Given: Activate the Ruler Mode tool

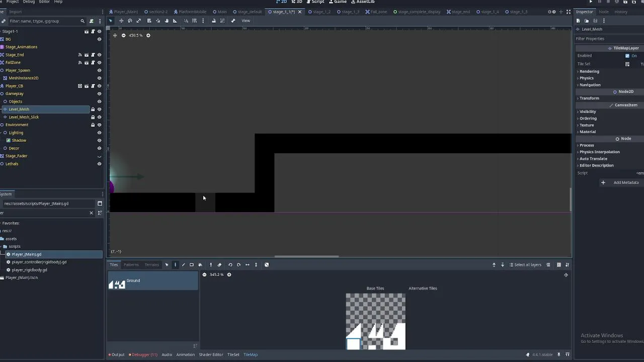Looking at the screenshot, I should [175, 21].
